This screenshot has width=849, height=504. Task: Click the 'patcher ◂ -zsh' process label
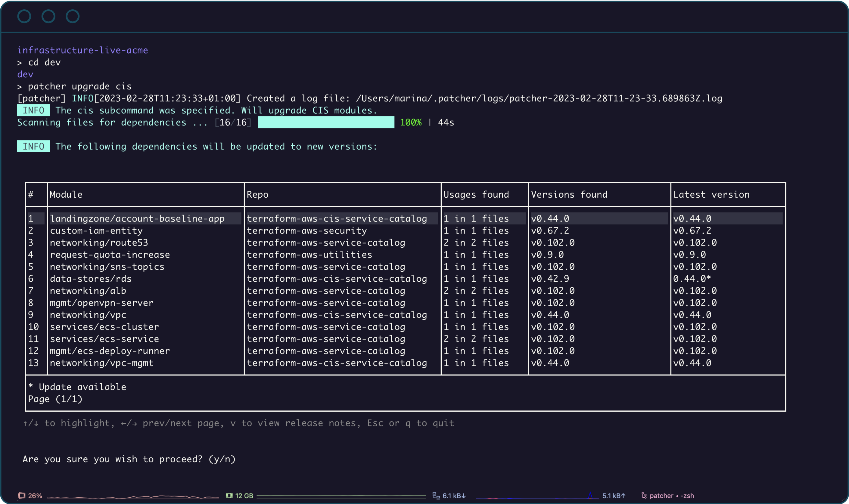pyautogui.click(x=672, y=496)
